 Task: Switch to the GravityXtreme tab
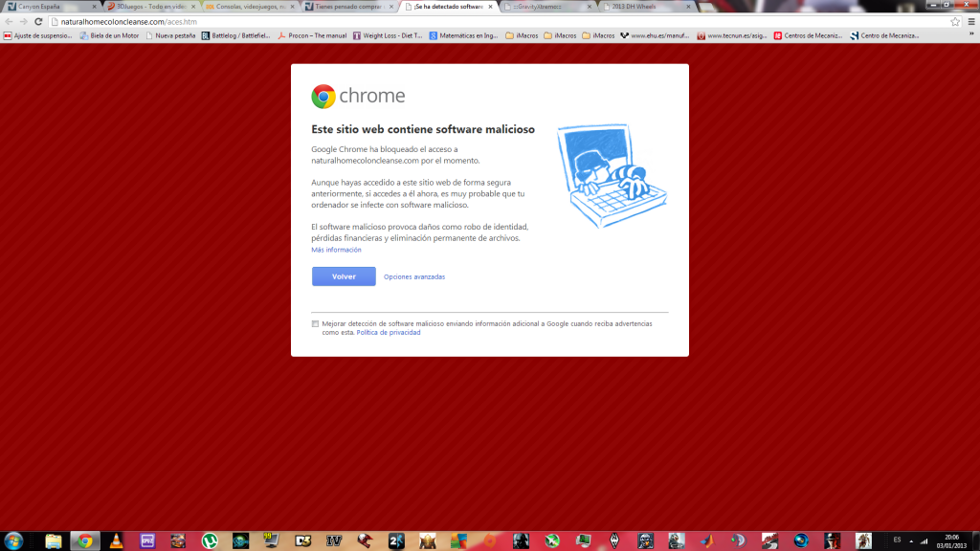(548, 7)
